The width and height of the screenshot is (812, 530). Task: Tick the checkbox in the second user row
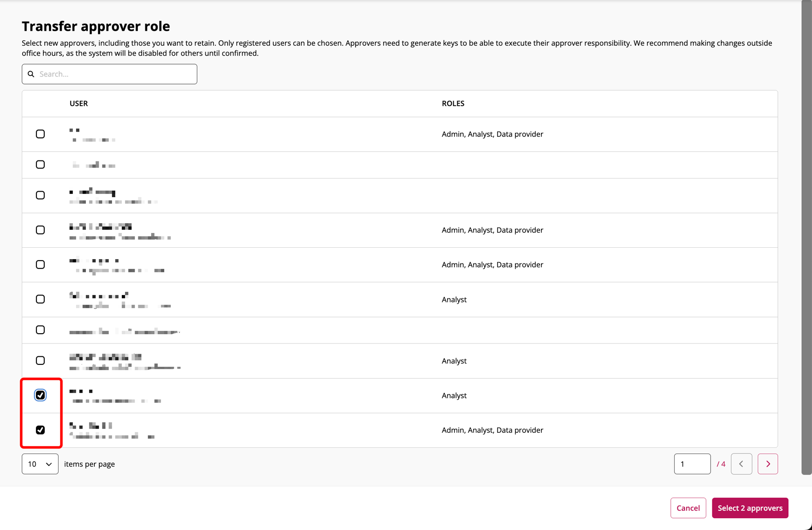tap(41, 165)
